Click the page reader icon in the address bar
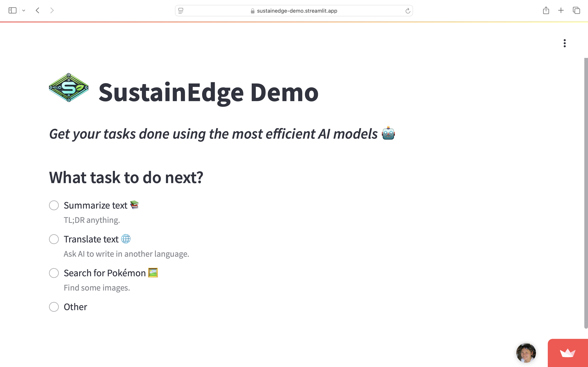 [x=181, y=11]
